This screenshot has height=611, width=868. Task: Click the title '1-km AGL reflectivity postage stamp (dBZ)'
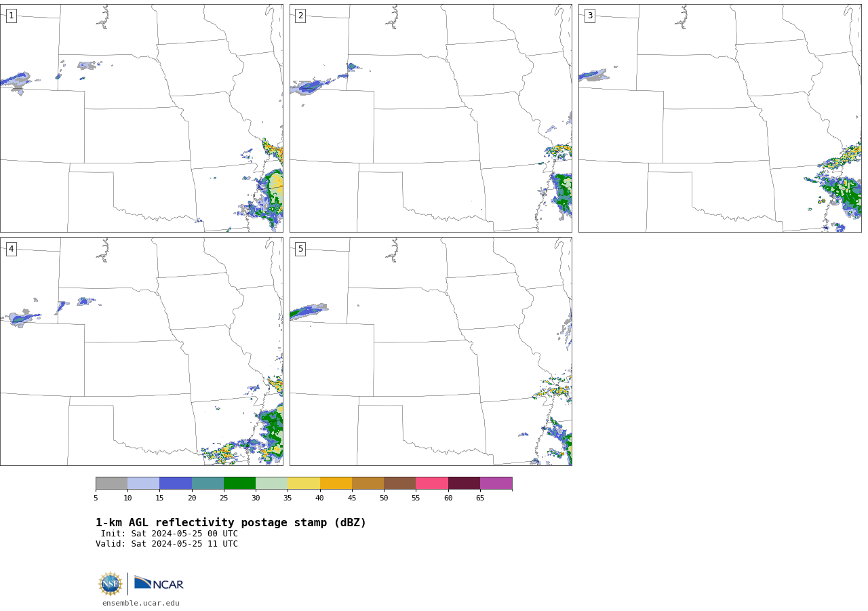231,523
